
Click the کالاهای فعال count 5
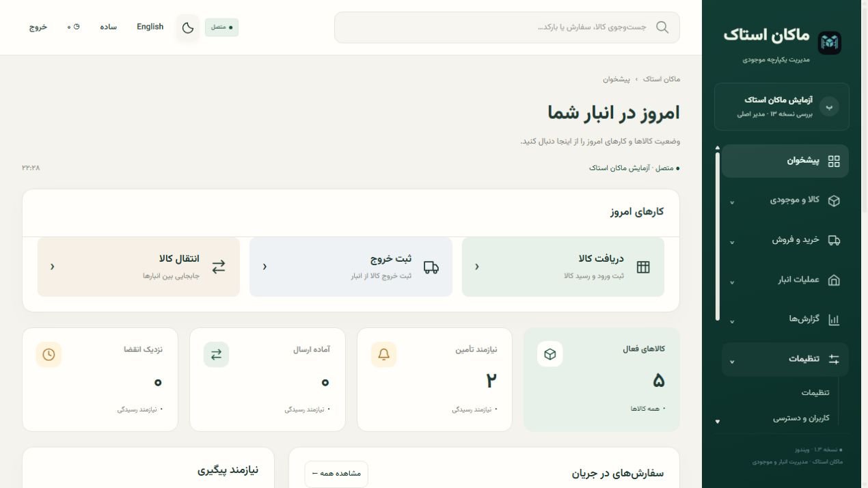click(658, 381)
